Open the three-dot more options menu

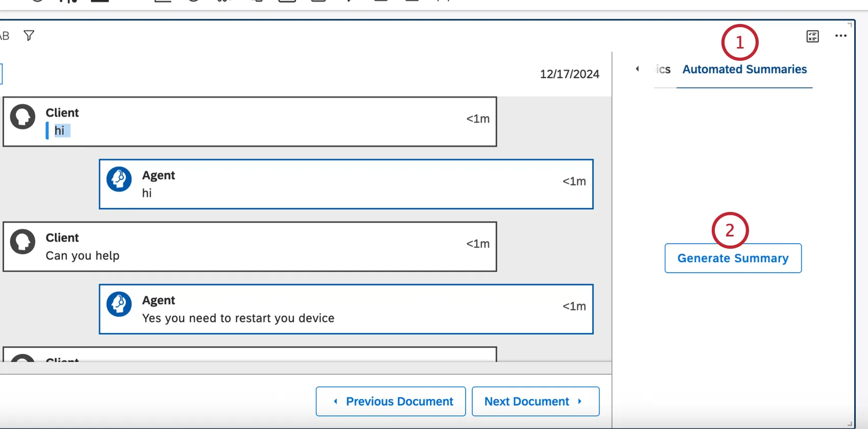(840, 36)
